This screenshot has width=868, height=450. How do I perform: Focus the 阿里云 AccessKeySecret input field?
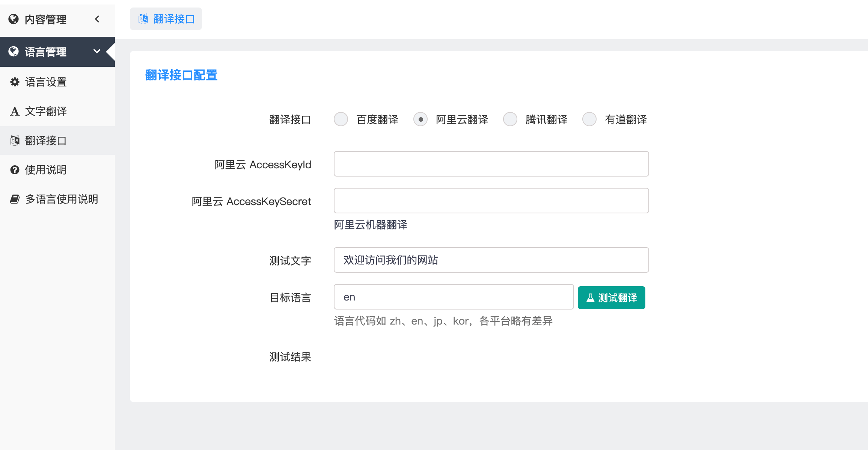pyautogui.click(x=491, y=201)
